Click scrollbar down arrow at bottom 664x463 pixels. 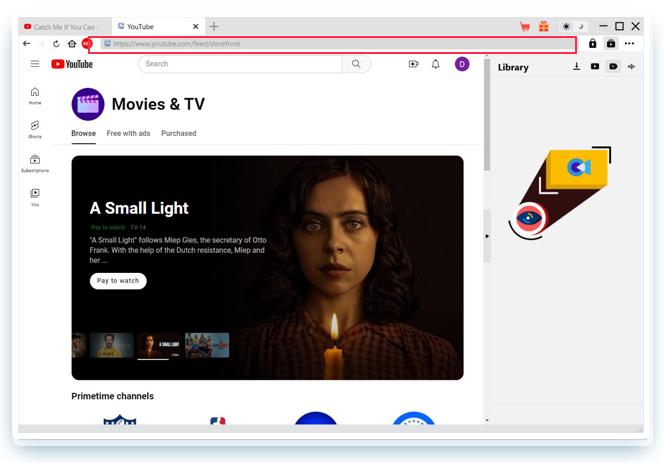(487, 420)
